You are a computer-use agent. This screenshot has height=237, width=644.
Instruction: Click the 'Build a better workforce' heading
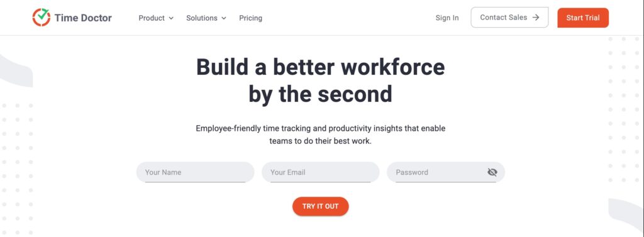[321, 67]
